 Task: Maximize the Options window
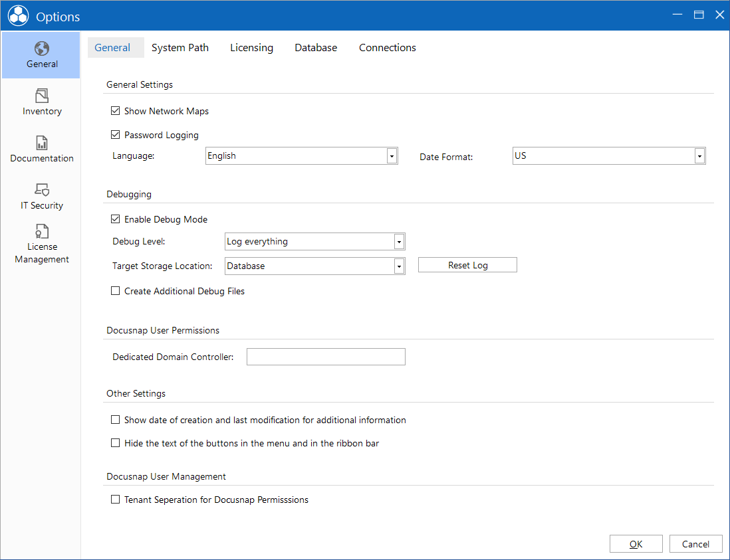(699, 15)
